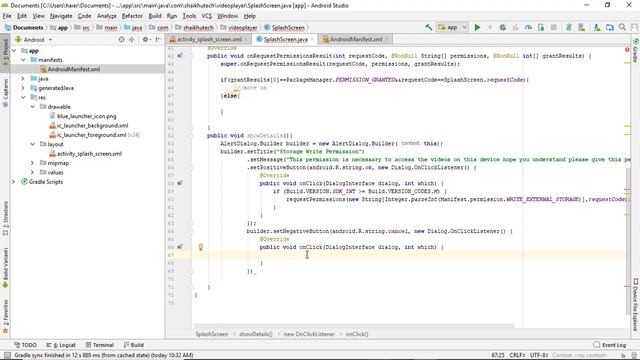Image resolution: width=640 pixels, height=360 pixels.
Task: Expand the values folder
Action: (33, 172)
